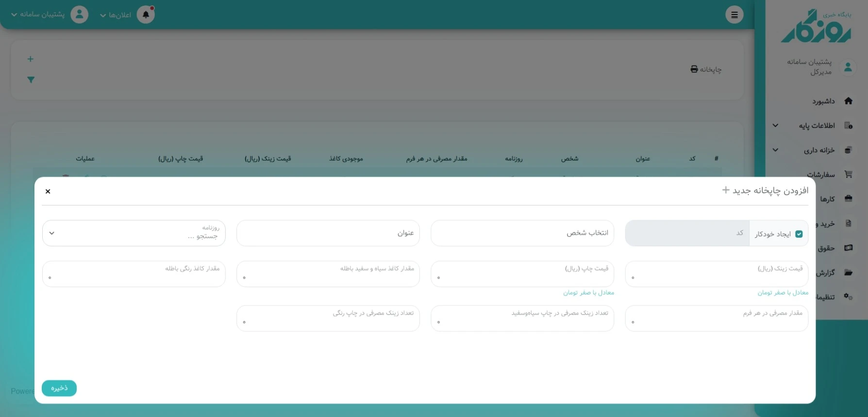The height and width of the screenshot is (417, 868).
Task: Click the ذخیره save button
Action: (59, 388)
